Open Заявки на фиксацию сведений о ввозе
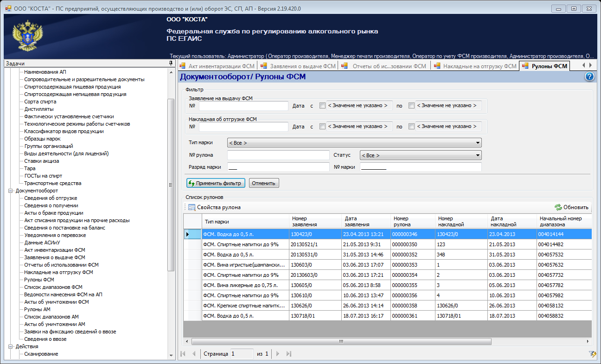 70,332
